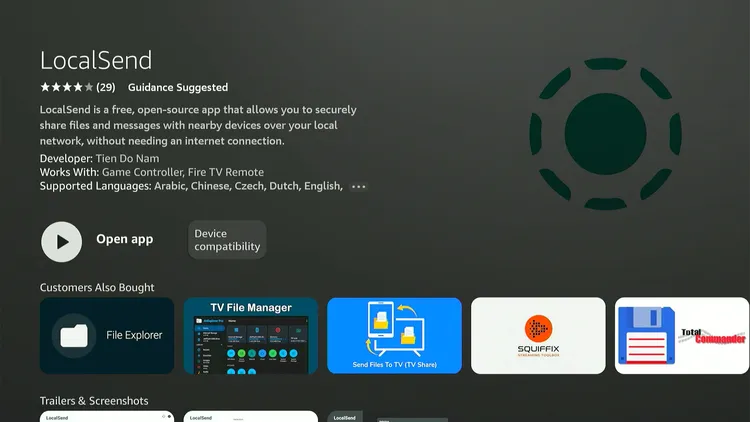The height and width of the screenshot is (422, 750).
Task: Click the star rating with 29 reviews
Action: pos(77,87)
